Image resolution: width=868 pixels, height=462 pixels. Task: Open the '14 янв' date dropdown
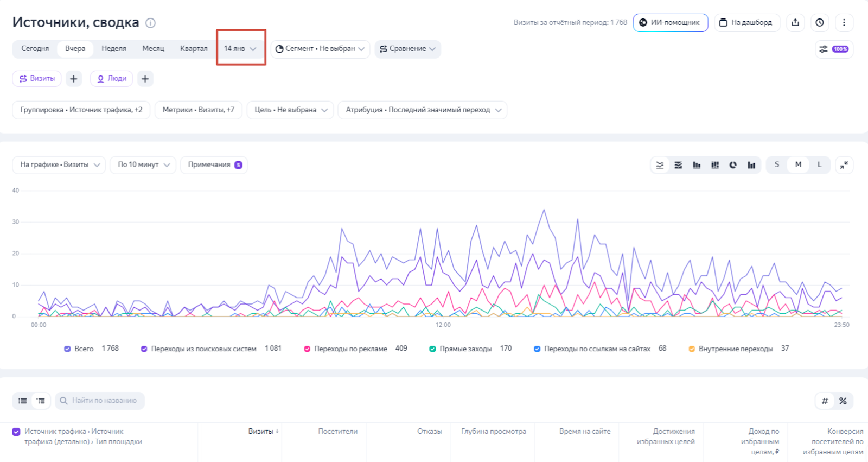(x=240, y=49)
